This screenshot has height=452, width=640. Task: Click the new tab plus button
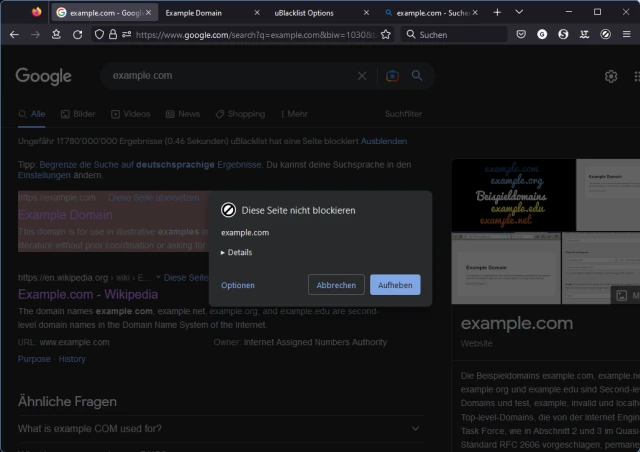497,12
